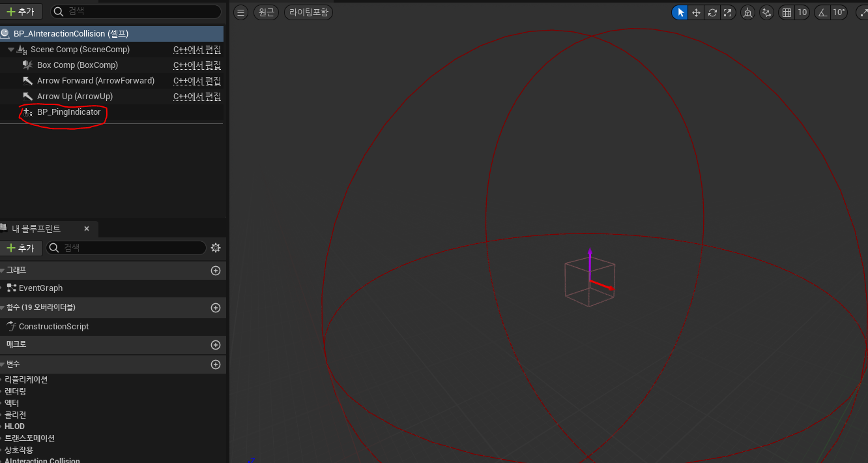Expand the 매크로 section header
868x463 pixels.
pyautogui.click(x=113, y=344)
